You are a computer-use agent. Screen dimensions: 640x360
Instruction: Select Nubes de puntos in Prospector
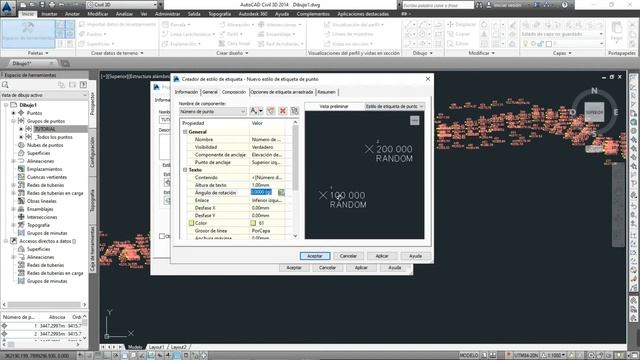click(45, 145)
